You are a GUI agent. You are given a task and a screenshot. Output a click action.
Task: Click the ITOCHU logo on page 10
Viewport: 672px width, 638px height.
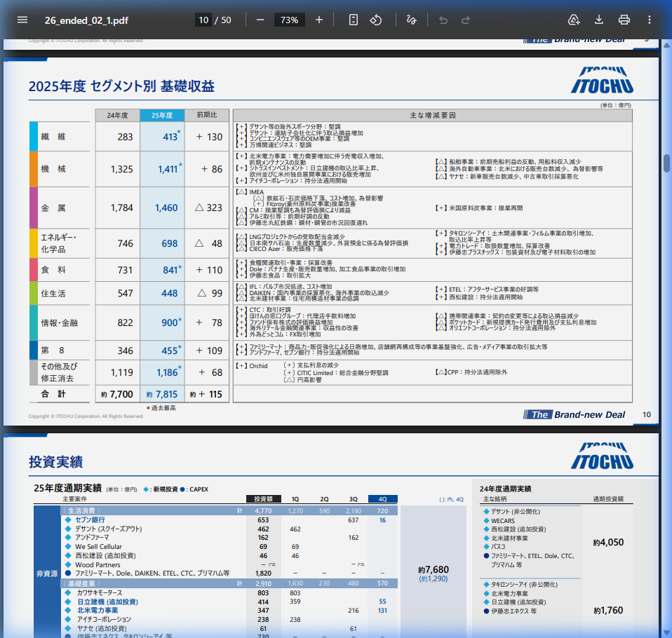602,81
